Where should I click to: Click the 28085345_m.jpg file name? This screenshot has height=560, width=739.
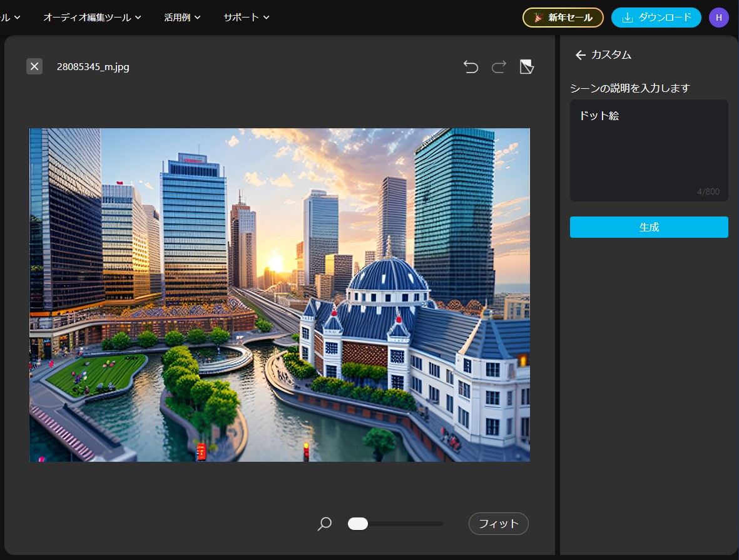(x=93, y=67)
